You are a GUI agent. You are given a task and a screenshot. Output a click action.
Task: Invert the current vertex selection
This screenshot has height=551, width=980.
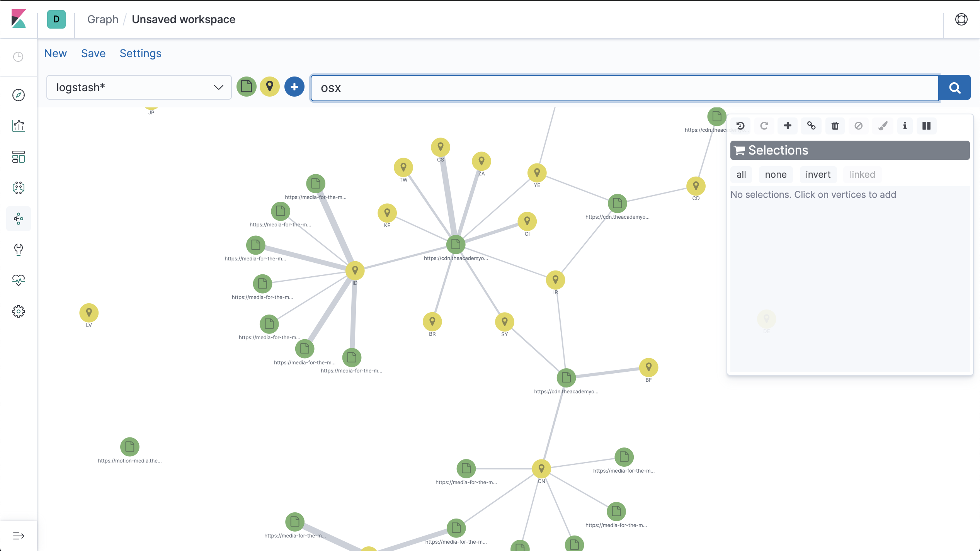click(x=818, y=174)
